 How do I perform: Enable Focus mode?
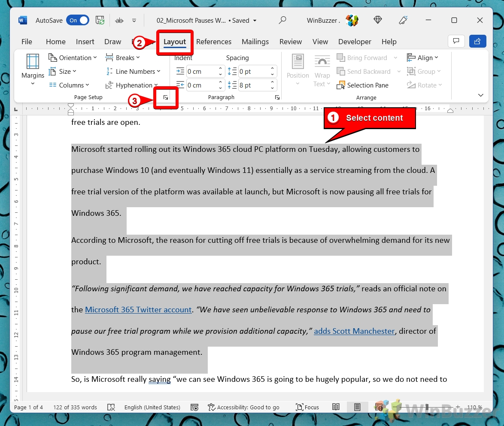(307, 408)
